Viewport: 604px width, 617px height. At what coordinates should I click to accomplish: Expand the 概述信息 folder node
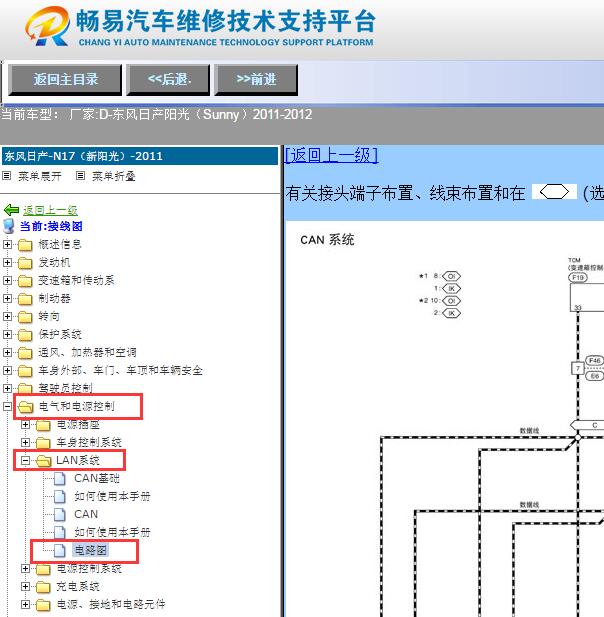[7, 244]
